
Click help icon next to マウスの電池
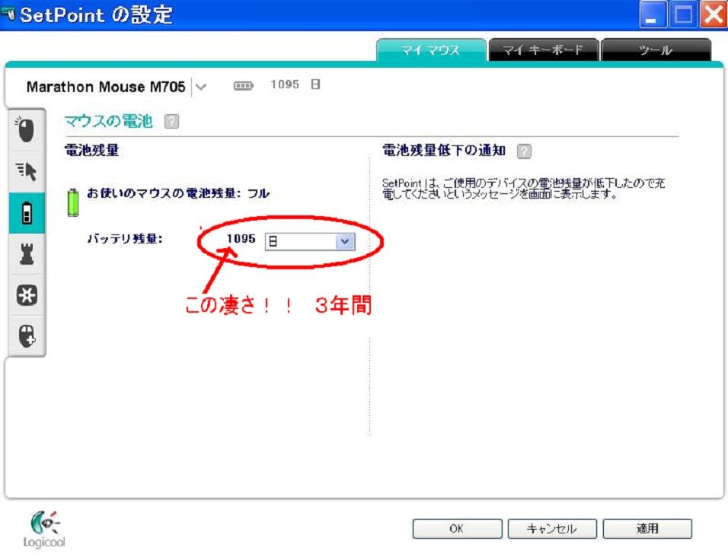click(171, 122)
